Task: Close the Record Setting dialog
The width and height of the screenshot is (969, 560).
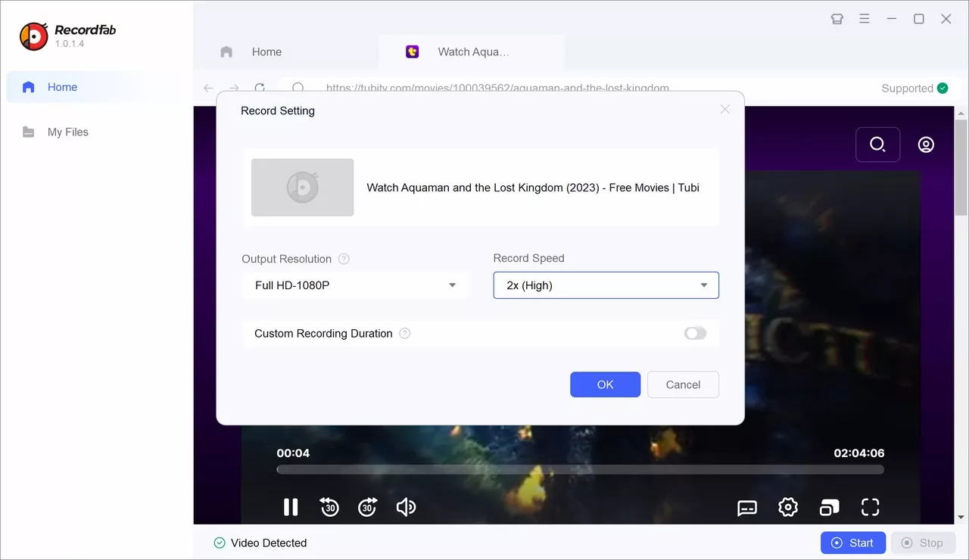Action: pyautogui.click(x=725, y=110)
